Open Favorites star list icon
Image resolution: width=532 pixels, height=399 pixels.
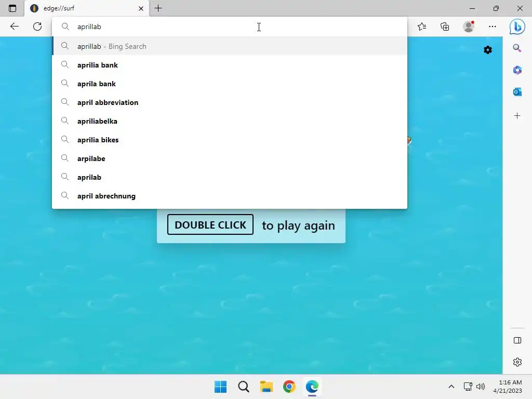[422, 26]
